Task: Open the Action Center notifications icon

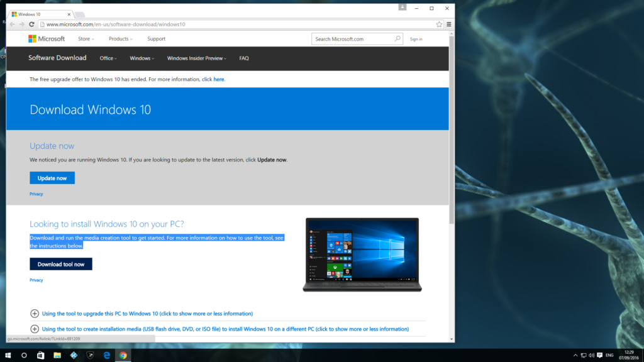Action: point(599,356)
